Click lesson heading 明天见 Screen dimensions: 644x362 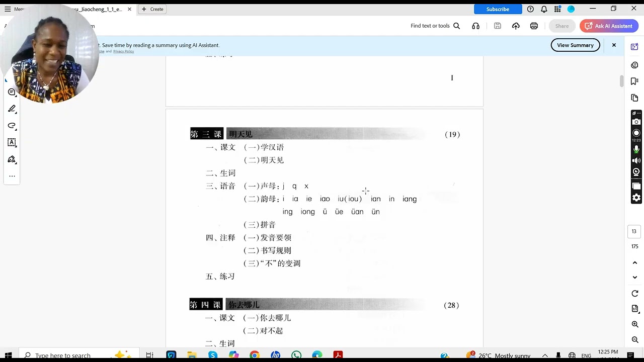click(240, 134)
